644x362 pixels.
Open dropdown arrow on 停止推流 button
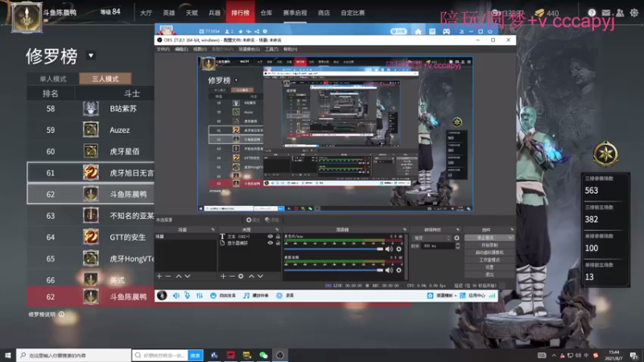[510, 237]
